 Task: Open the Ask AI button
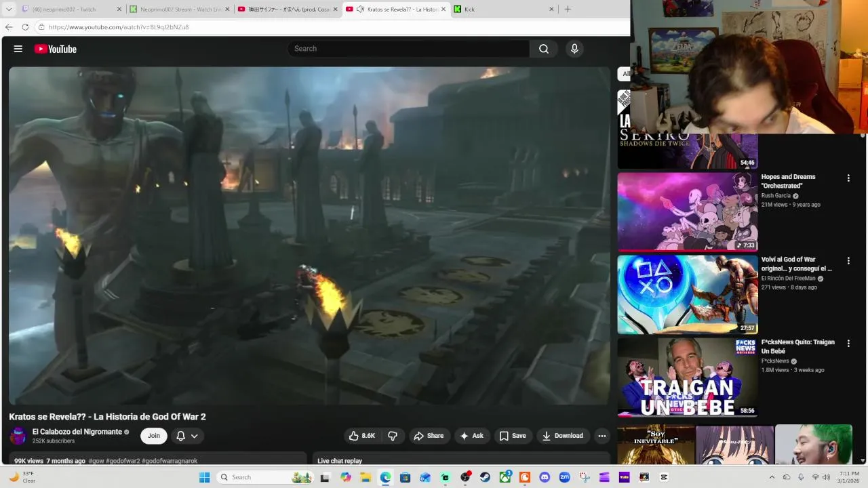pyautogui.click(x=472, y=436)
